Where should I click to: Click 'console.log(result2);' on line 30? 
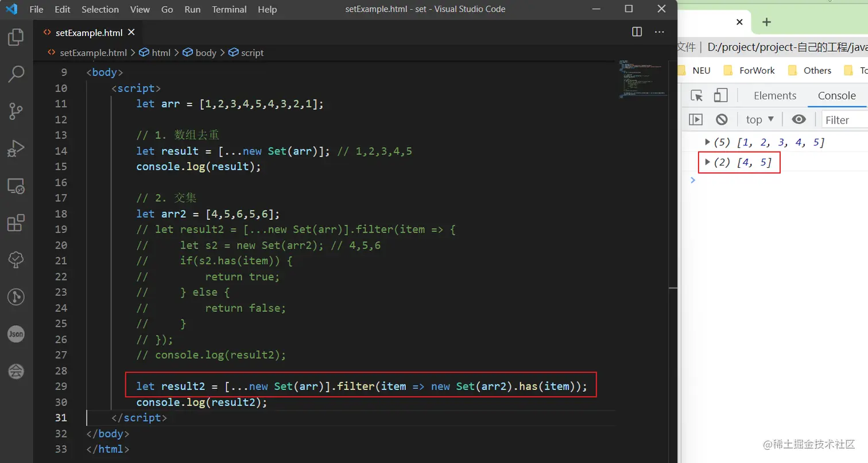coord(202,402)
